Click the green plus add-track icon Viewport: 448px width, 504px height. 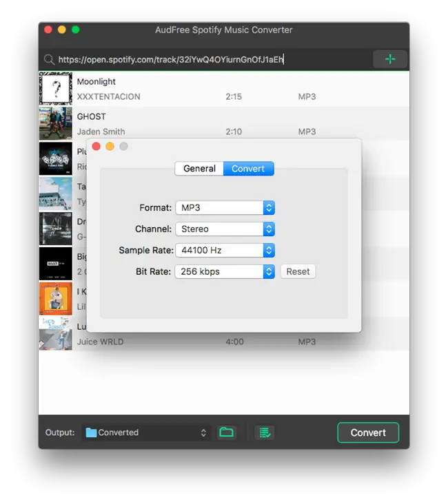pyautogui.click(x=390, y=59)
